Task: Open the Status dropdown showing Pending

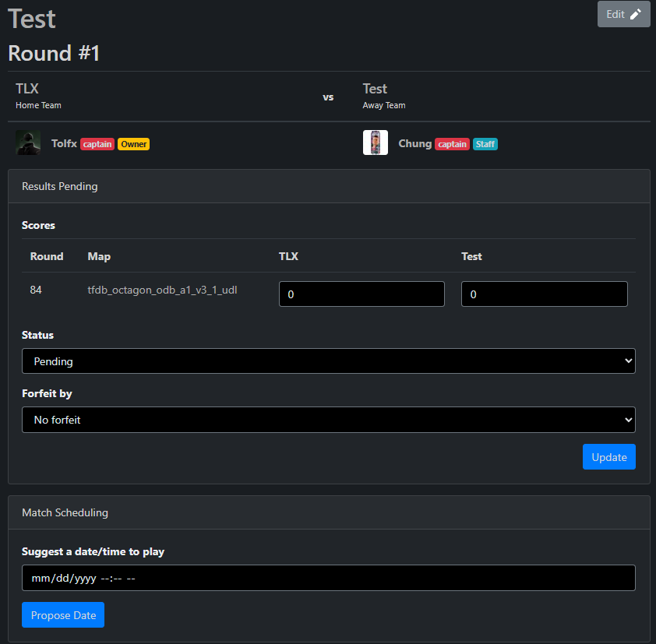Action: (328, 361)
